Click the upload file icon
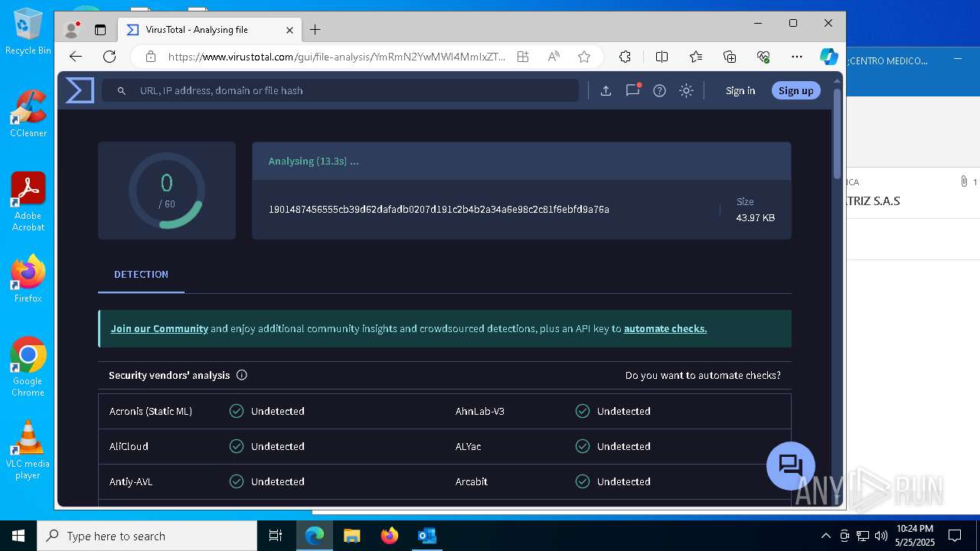This screenshot has height=551, width=980. point(606,90)
